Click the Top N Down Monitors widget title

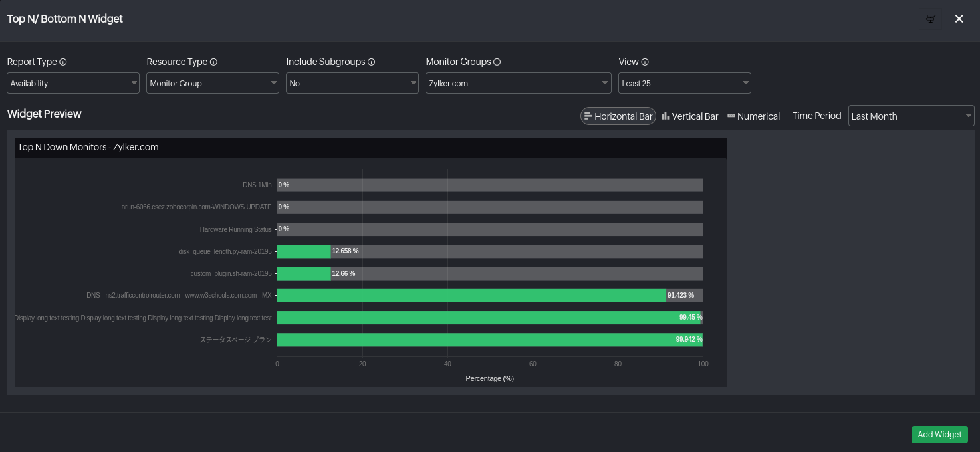pyautogui.click(x=88, y=147)
